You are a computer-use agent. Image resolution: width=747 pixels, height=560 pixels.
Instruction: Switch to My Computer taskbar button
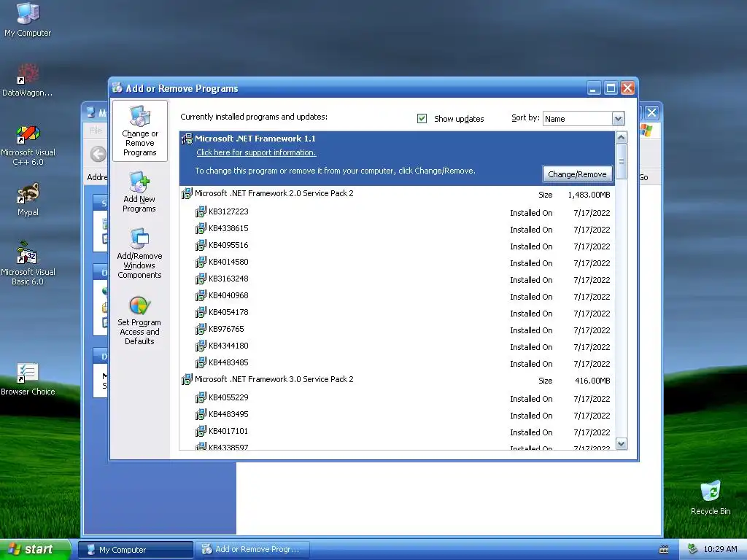(x=135, y=550)
